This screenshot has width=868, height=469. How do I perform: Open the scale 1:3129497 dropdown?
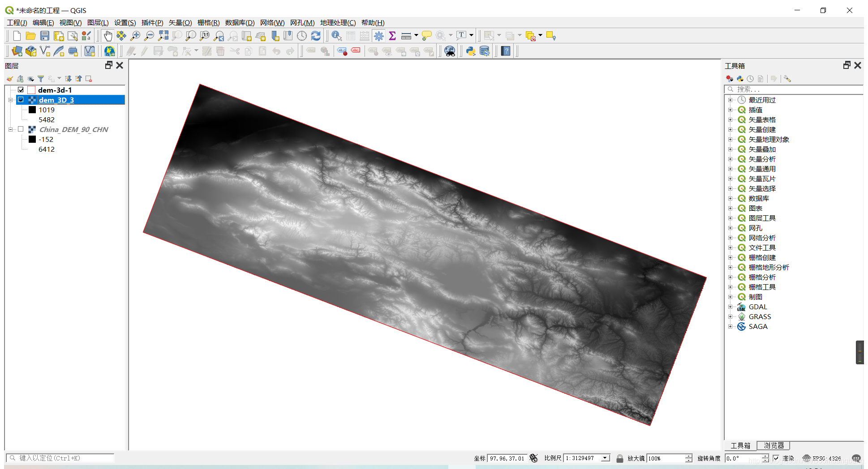coord(606,458)
